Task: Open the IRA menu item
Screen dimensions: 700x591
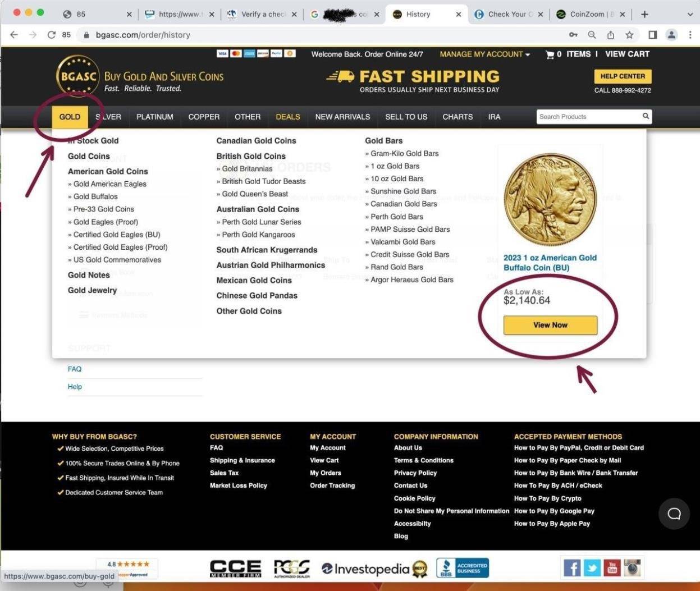Action: [494, 117]
